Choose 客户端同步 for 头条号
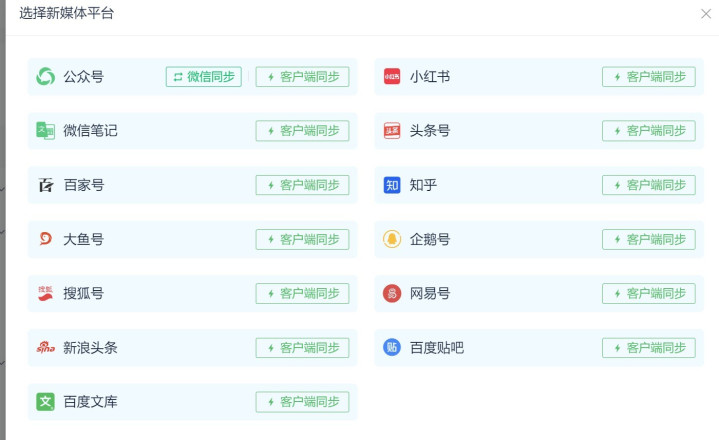The image size is (719, 440). click(649, 131)
